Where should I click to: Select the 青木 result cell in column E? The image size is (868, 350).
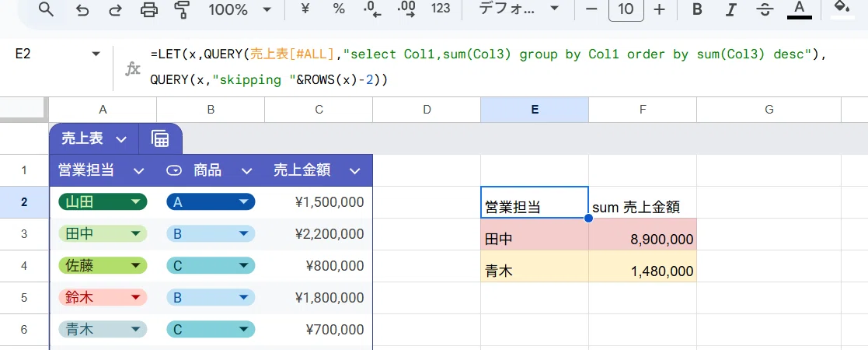tap(535, 266)
